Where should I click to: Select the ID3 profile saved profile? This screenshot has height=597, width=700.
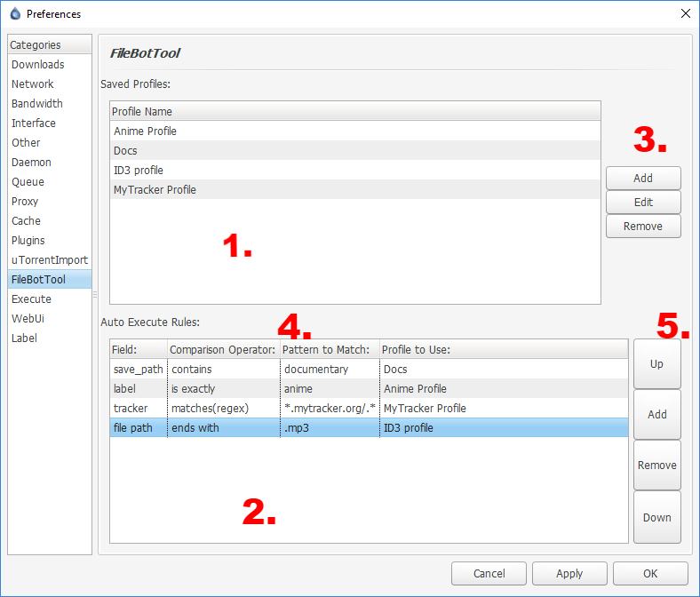(x=355, y=170)
